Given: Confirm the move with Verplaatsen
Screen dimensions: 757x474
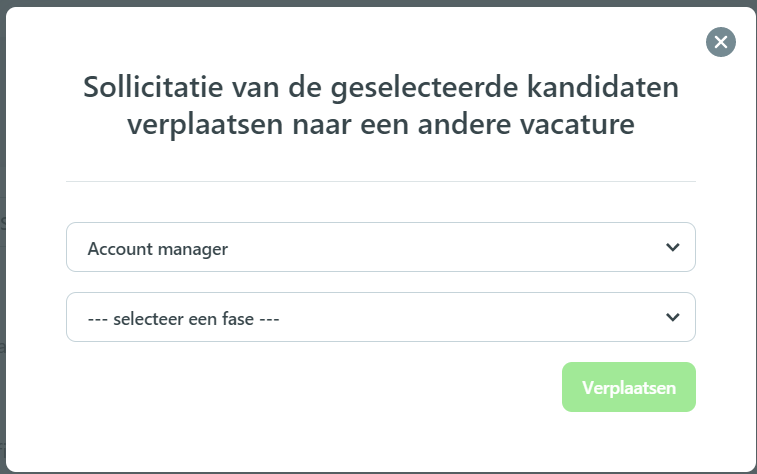Looking at the screenshot, I should click(x=629, y=387).
